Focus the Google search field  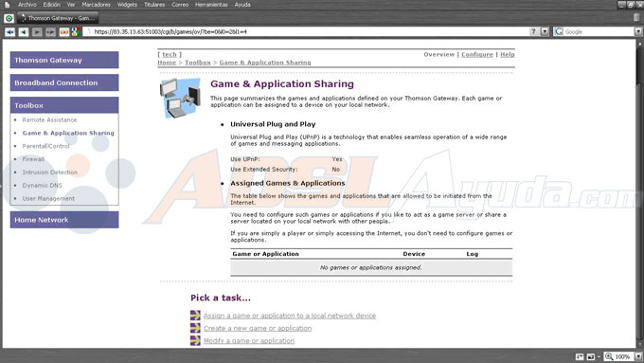[x=599, y=31]
